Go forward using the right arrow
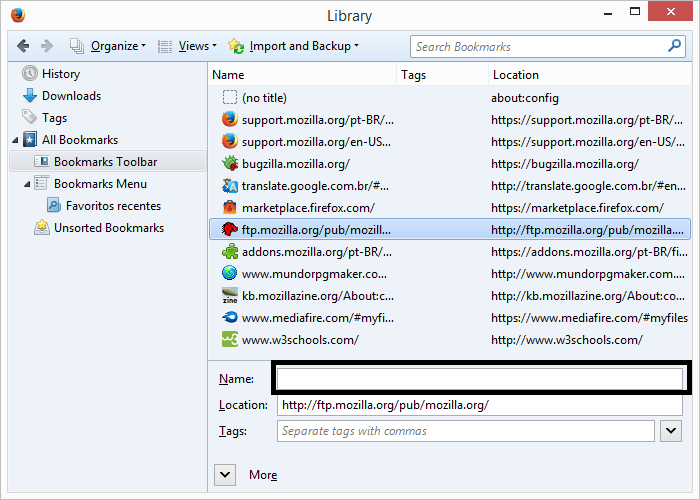The height and width of the screenshot is (500, 700). (x=46, y=46)
